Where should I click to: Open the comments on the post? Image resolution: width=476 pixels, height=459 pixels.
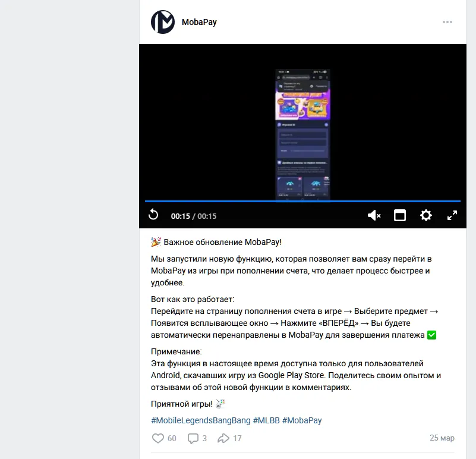[193, 438]
